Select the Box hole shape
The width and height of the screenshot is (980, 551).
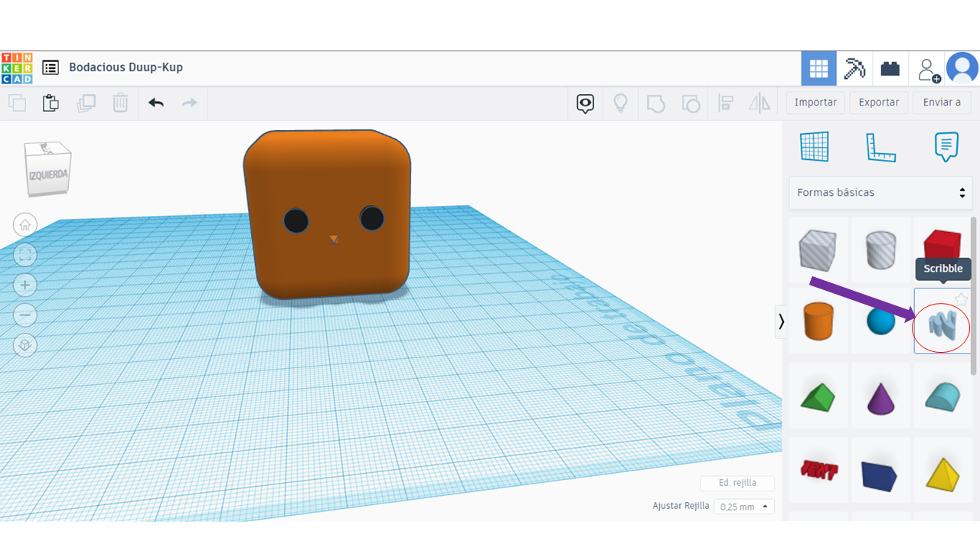(x=818, y=250)
